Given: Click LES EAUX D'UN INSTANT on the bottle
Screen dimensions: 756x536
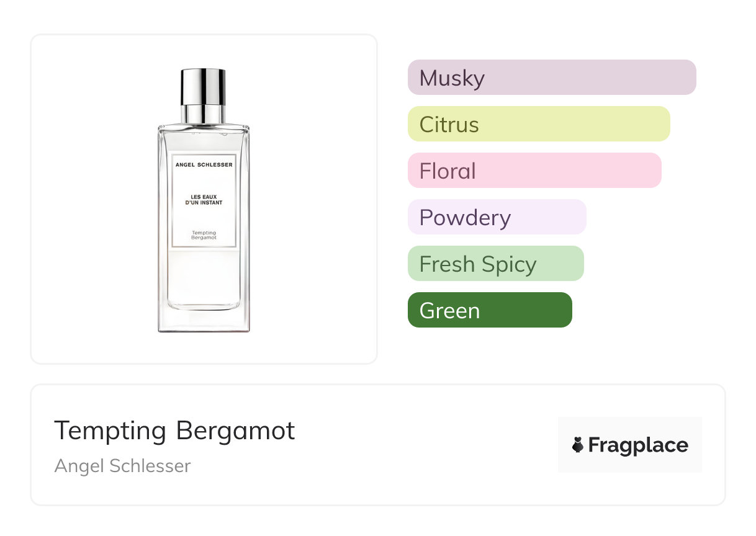Looking at the screenshot, I should [x=204, y=200].
